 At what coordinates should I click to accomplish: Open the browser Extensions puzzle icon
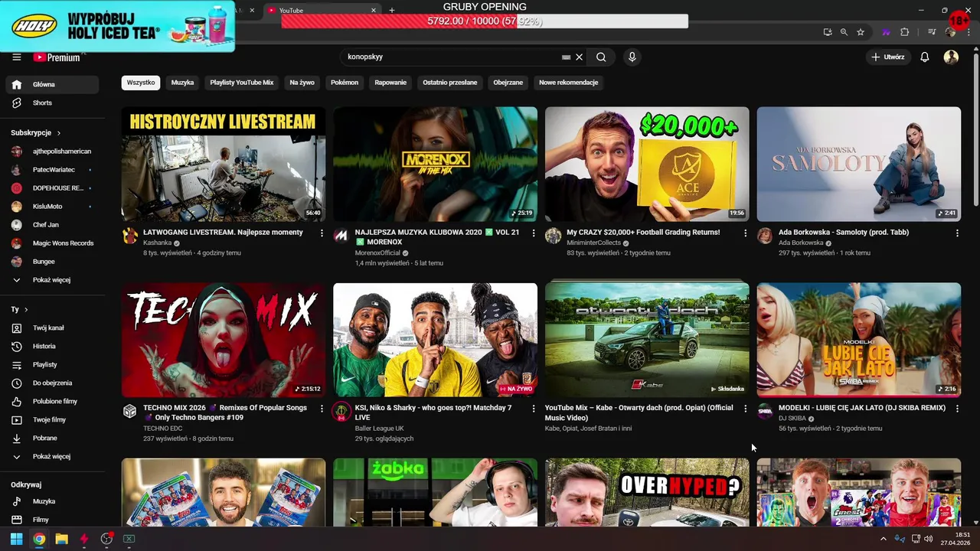point(904,32)
